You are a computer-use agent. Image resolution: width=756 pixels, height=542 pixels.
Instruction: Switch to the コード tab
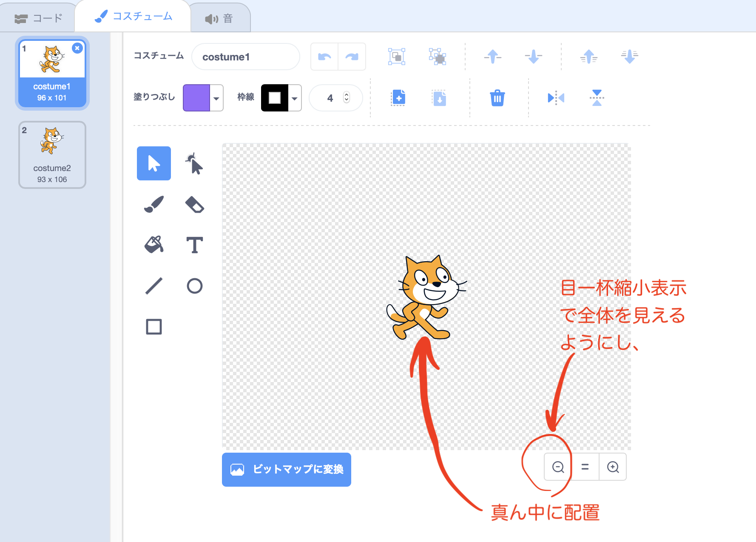pos(38,18)
